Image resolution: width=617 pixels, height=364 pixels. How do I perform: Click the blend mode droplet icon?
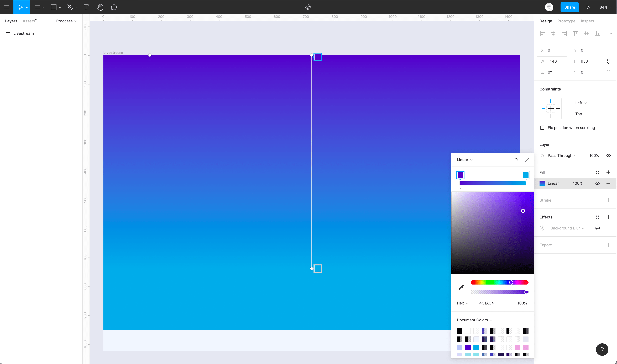516,160
